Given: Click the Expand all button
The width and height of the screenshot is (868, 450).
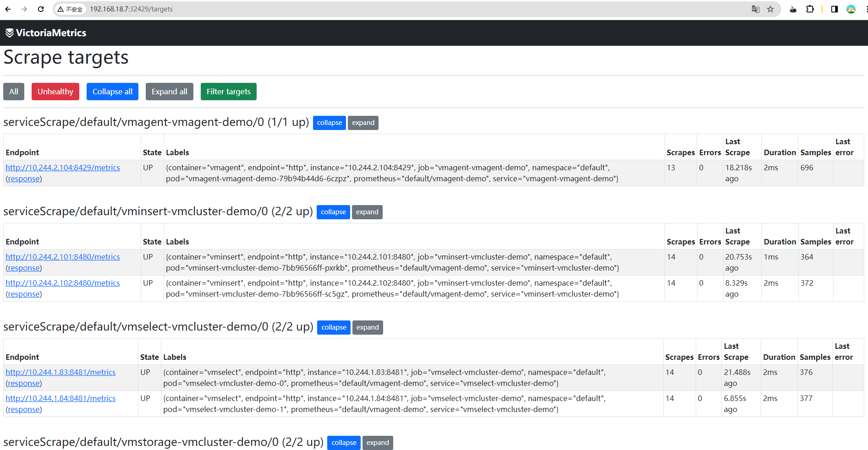Looking at the screenshot, I should [x=170, y=92].
